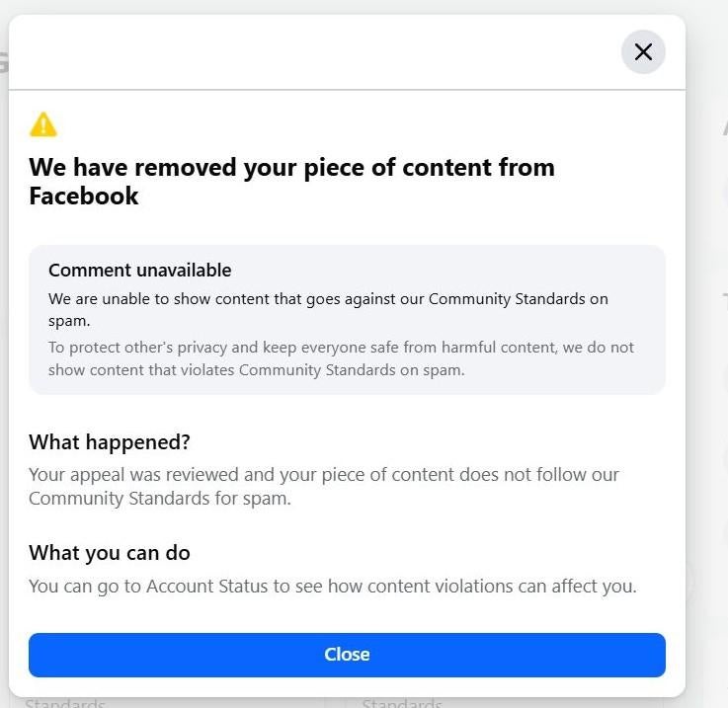Open Account Status from the bottom sentence
Viewport: 728px width, 708px height.
(206, 587)
